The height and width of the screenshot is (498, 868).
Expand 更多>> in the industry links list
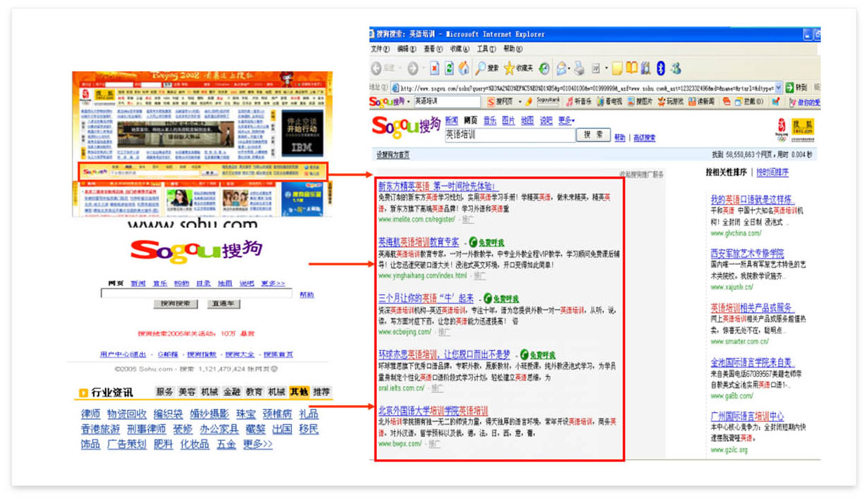(x=258, y=445)
